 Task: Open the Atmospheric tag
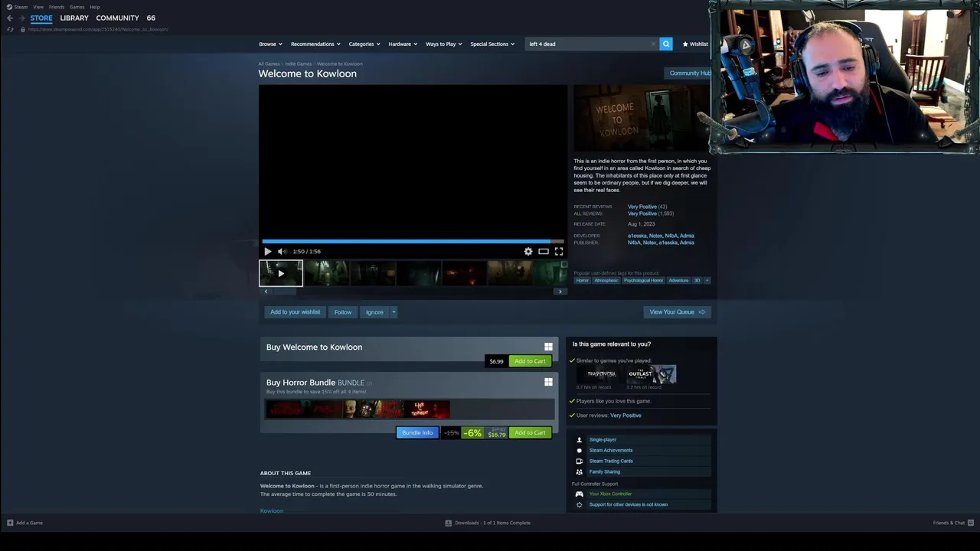tap(606, 280)
